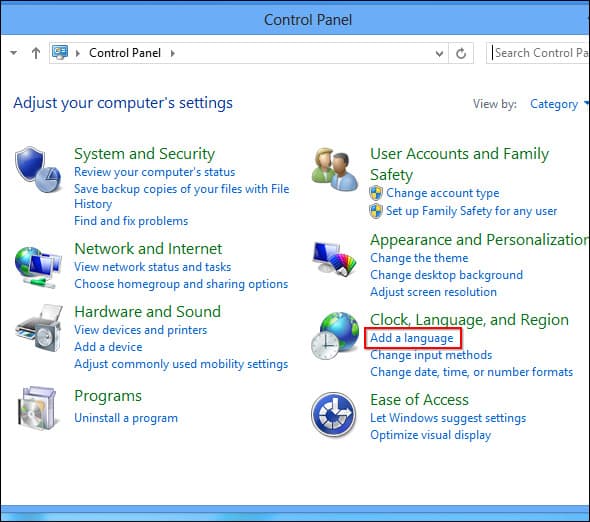The height and width of the screenshot is (522, 590).
Task: Open Adjust screen resolution link
Action: point(433,292)
